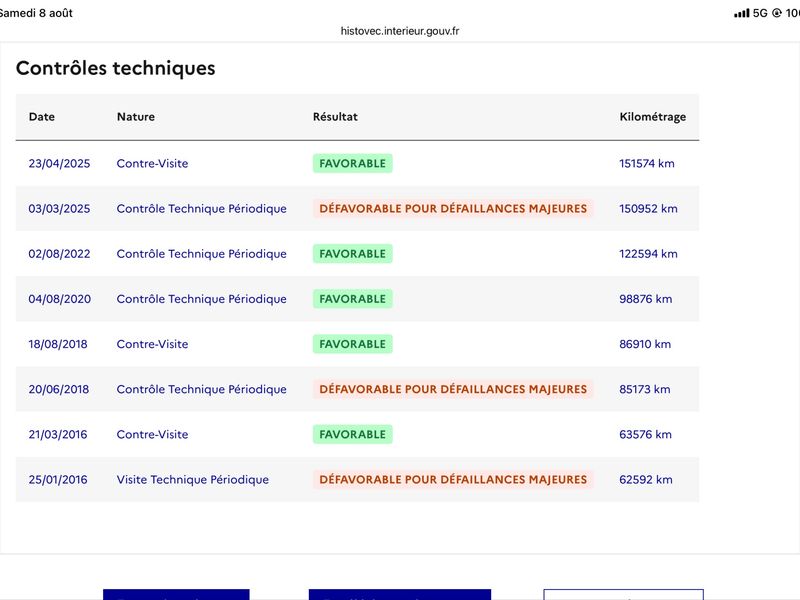Click Contre-Visite on the 18/08/2018 row
The image size is (800, 600).
[x=153, y=344]
